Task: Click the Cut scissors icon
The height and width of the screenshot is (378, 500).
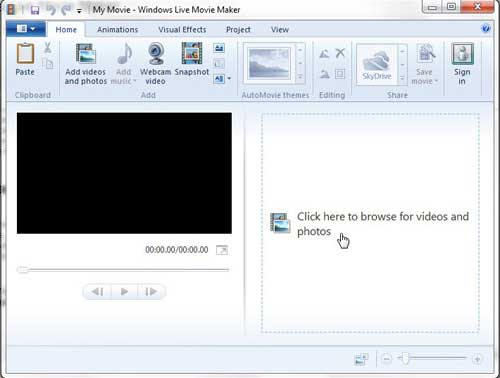Action: [47, 48]
